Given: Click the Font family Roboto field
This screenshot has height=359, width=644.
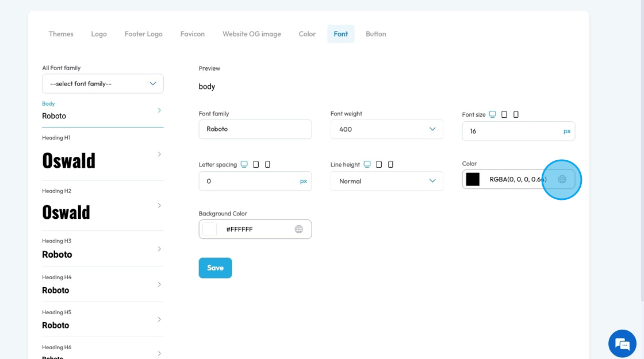Looking at the screenshot, I should pyautogui.click(x=255, y=129).
